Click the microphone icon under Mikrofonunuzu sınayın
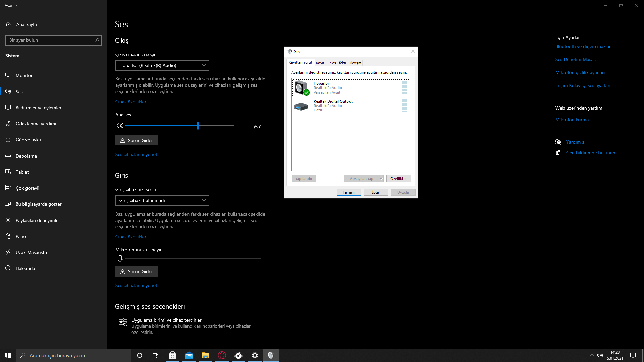 coord(120,259)
